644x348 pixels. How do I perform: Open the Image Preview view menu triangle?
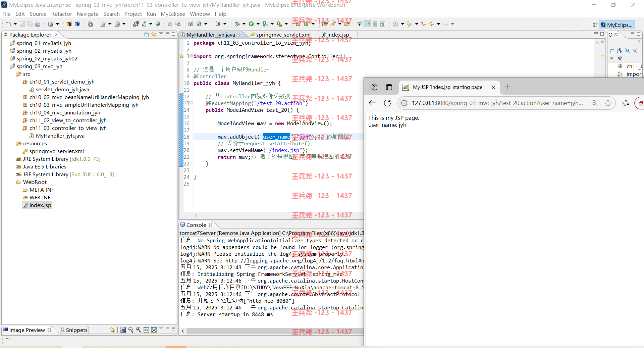tap(161, 329)
